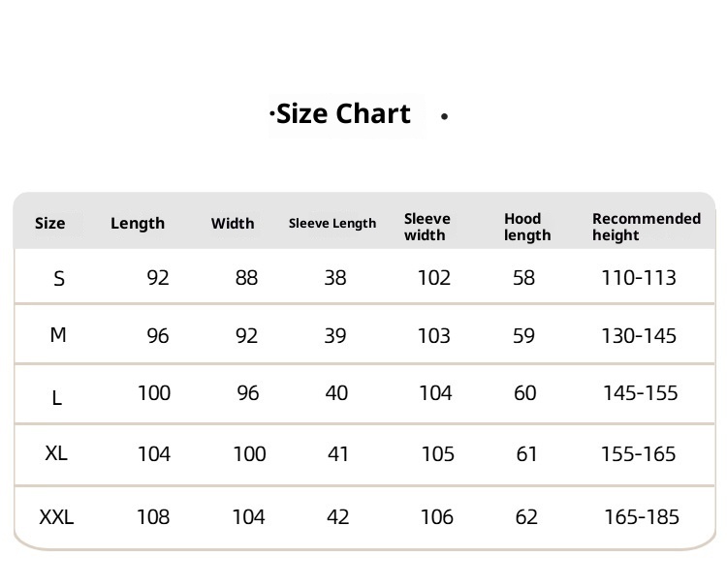Click length value 108 in XXL row
This screenshot has width=727, height=588.
point(153,517)
